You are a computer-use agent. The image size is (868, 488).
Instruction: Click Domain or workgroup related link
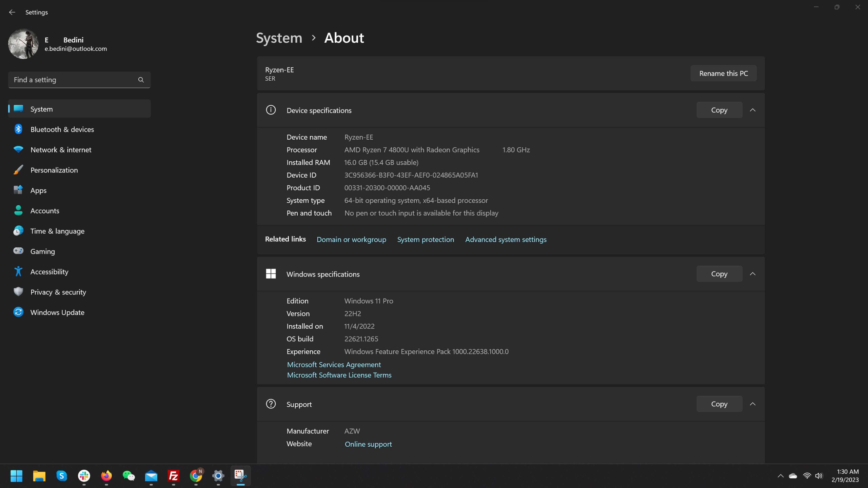(351, 239)
